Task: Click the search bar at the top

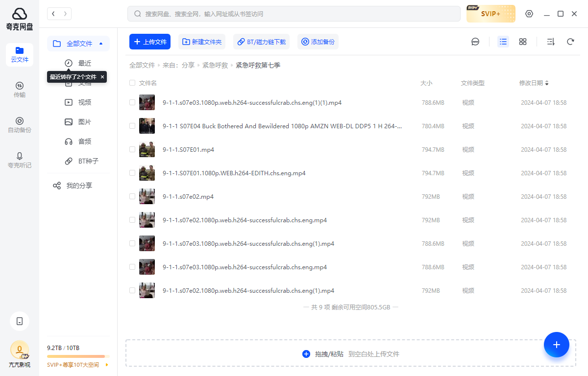Action: tap(294, 14)
